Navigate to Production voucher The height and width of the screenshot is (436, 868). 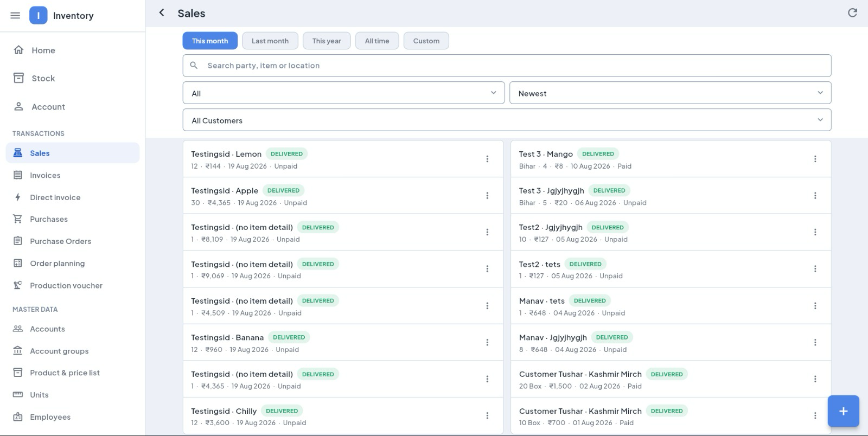tap(72, 285)
